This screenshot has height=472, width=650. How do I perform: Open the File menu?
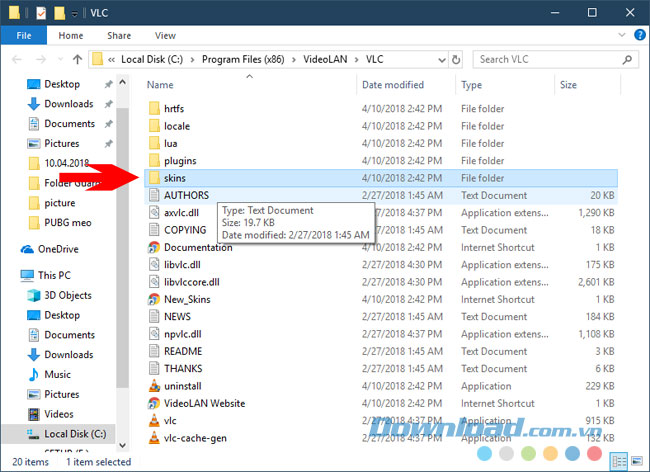click(x=23, y=35)
